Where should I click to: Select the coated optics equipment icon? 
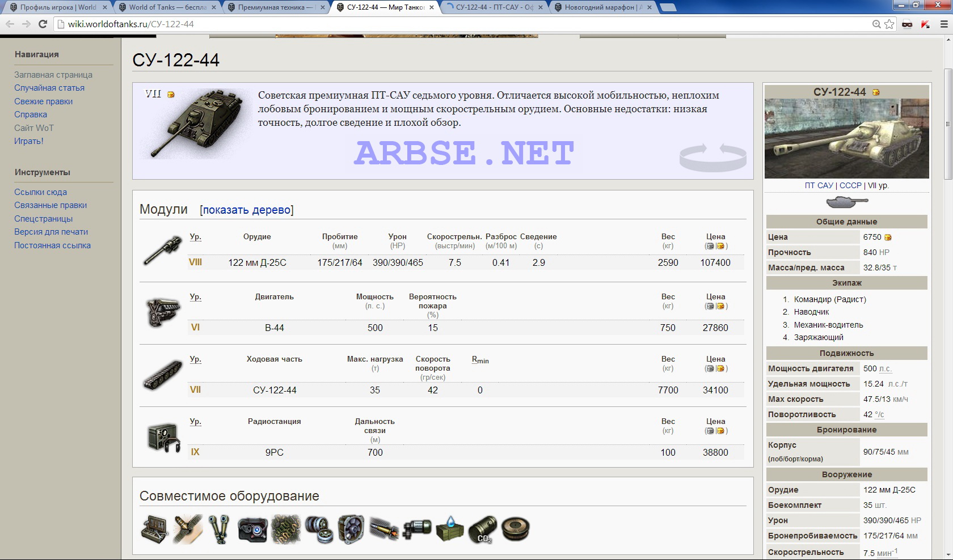[x=252, y=529]
